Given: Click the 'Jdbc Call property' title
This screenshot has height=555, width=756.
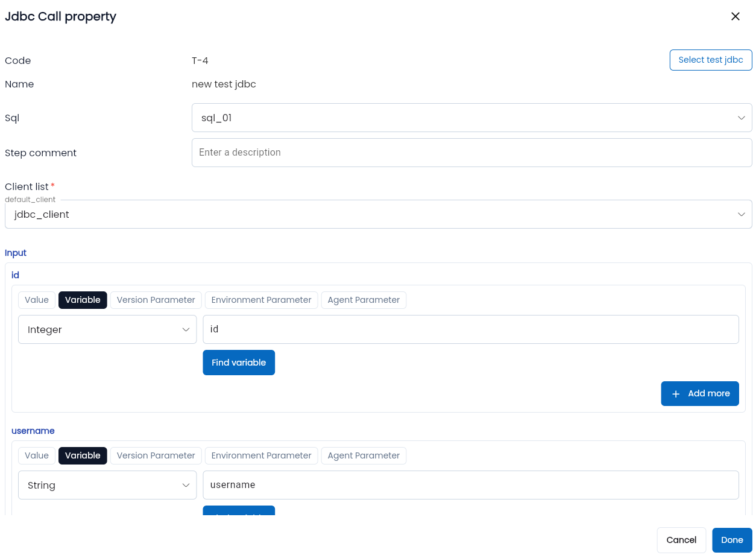Looking at the screenshot, I should click(60, 16).
